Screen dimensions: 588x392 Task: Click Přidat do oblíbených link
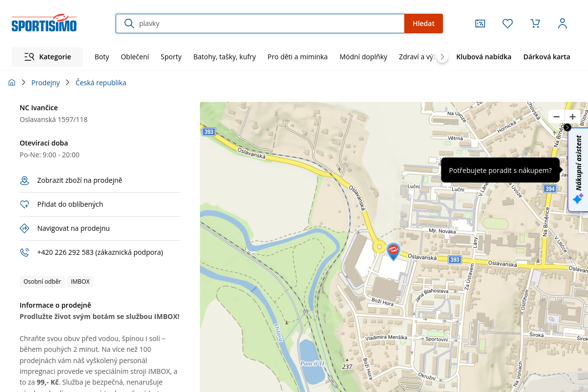70,204
